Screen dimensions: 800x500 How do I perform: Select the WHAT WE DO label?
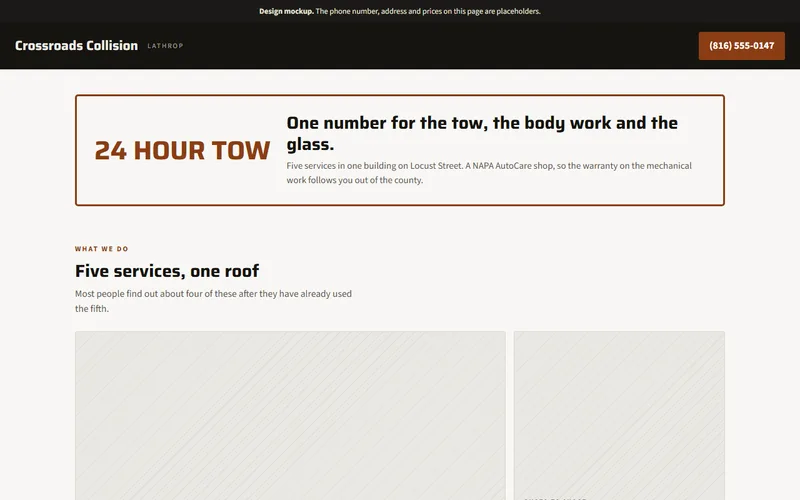[102, 249]
